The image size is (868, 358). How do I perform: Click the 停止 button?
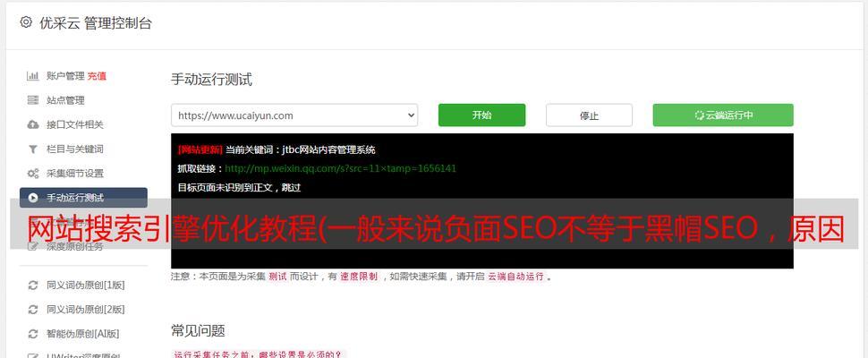pyautogui.click(x=589, y=115)
